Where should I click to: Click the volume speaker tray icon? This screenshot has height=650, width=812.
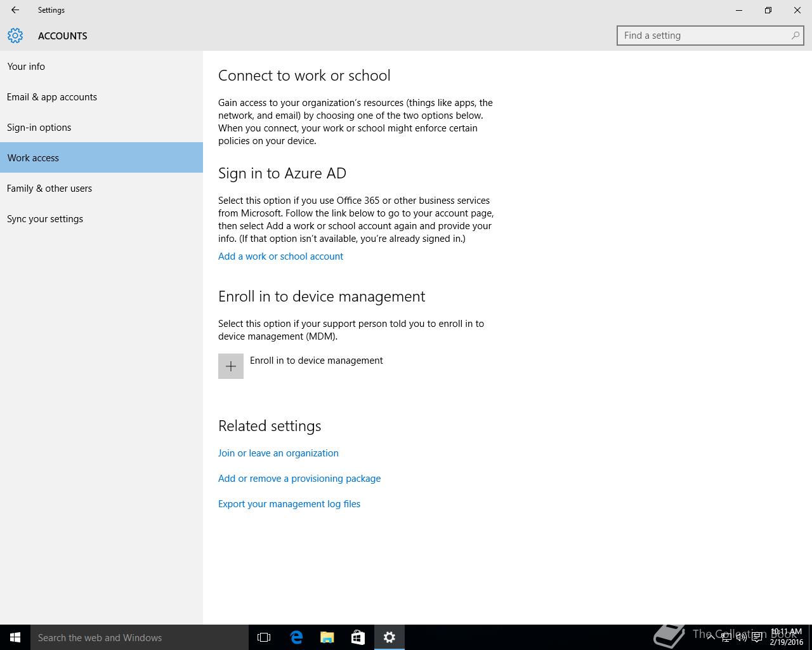coord(742,637)
